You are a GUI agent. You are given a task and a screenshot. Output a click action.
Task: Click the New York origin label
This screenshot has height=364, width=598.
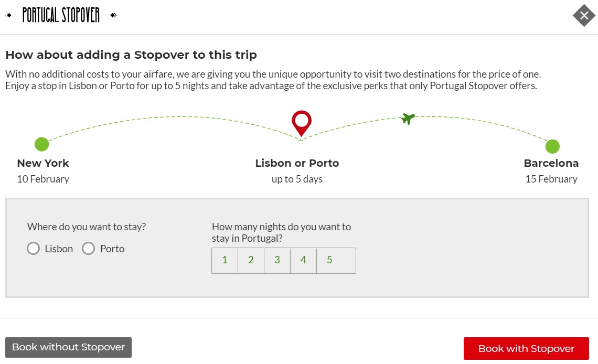tap(43, 163)
